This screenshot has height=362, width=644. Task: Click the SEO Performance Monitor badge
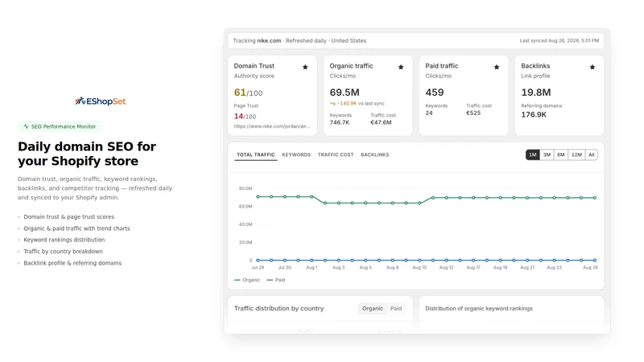point(59,126)
